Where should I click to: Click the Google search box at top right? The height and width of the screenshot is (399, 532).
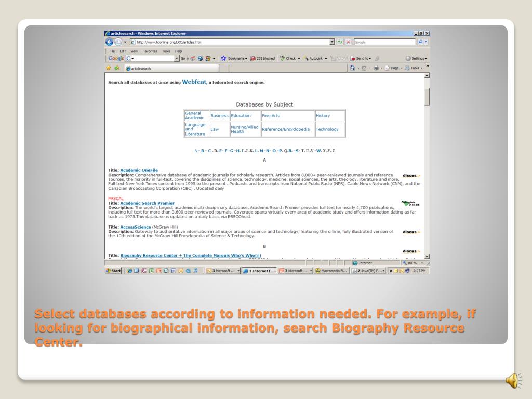[x=384, y=42]
